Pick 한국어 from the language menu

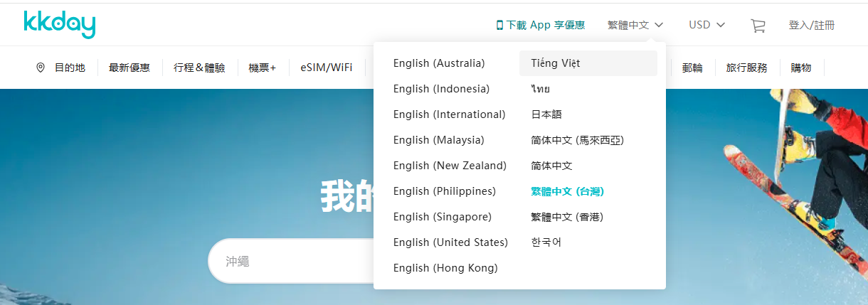pyautogui.click(x=546, y=242)
